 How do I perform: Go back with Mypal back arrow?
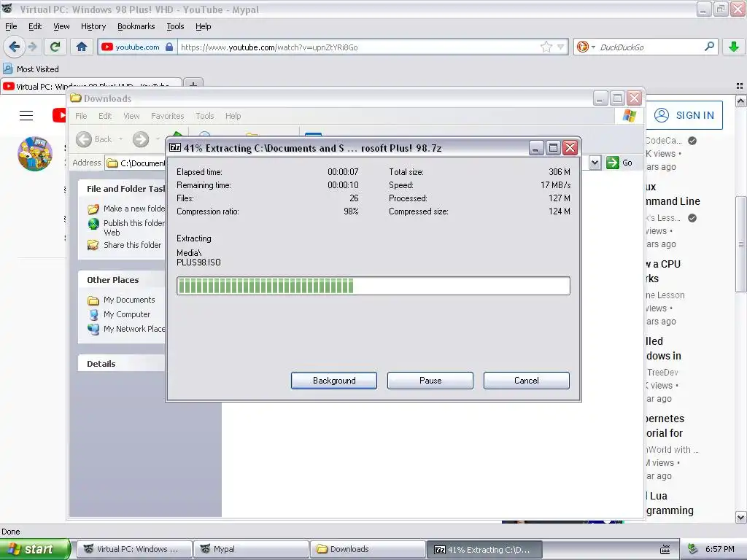[14, 47]
